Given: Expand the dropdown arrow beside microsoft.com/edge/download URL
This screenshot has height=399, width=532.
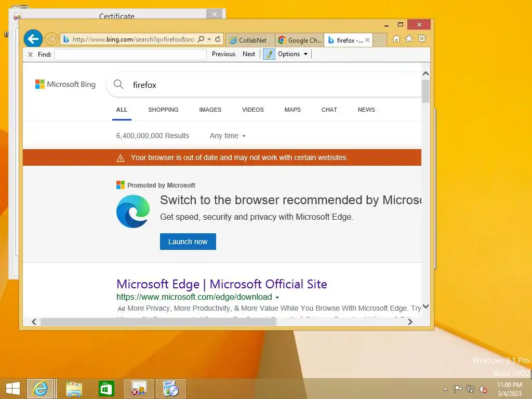Looking at the screenshot, I should click(x=277, y=298).
